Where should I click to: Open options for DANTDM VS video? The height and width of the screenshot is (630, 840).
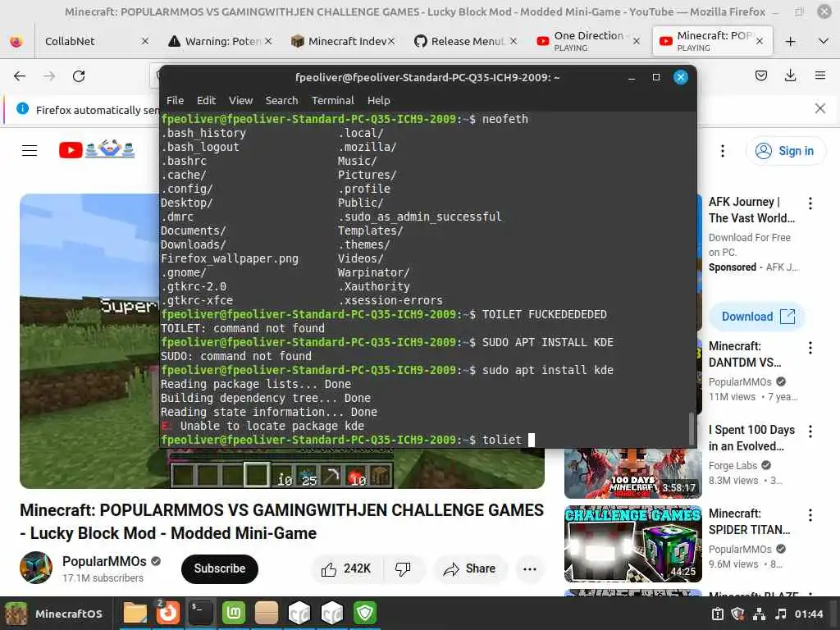pos(810,348)
